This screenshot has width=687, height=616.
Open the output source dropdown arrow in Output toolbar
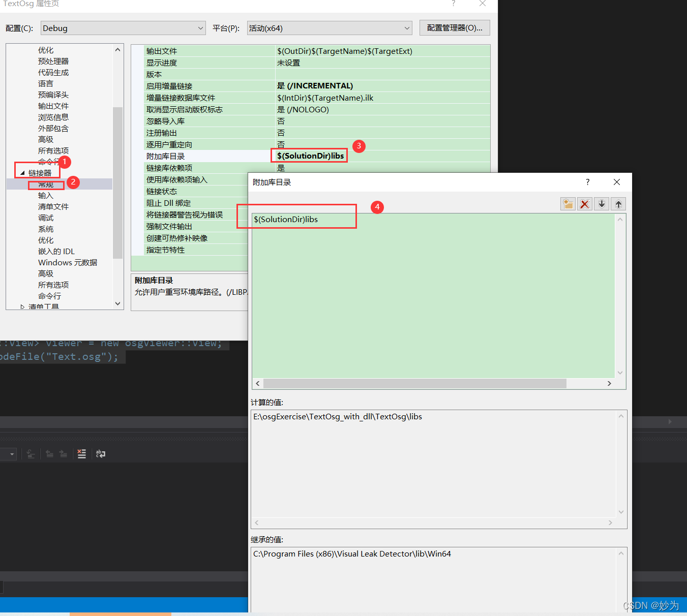(12, 454)
